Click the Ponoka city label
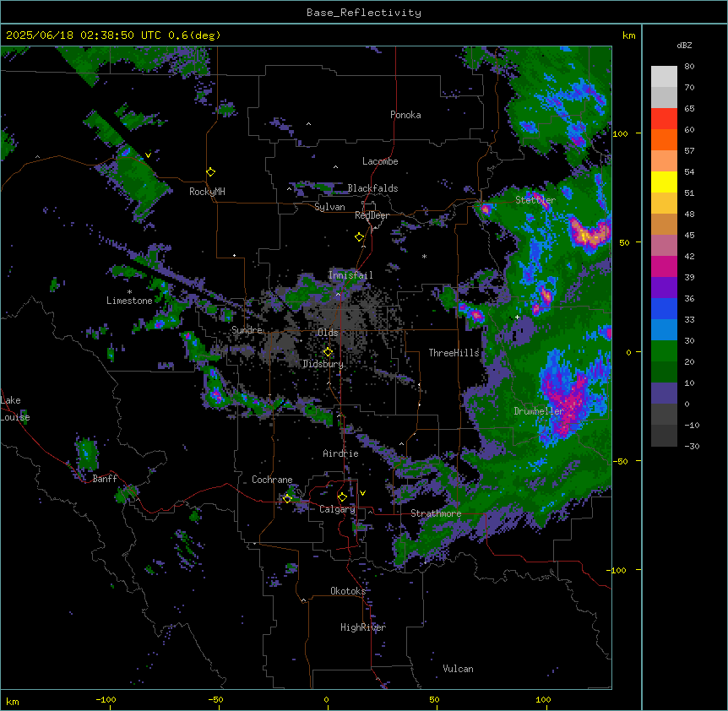This screenshot has height=711, width=728. [x=405, y=115]
